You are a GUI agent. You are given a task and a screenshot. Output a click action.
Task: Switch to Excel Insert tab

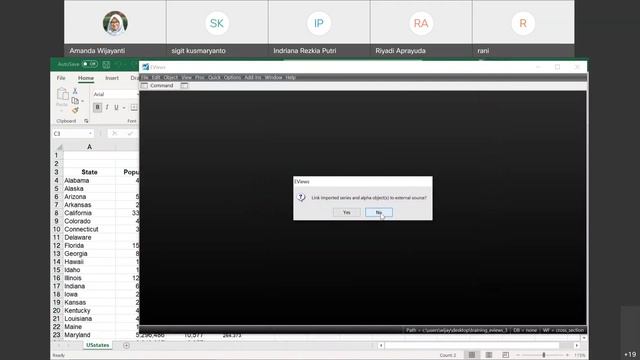click(112, 78)
